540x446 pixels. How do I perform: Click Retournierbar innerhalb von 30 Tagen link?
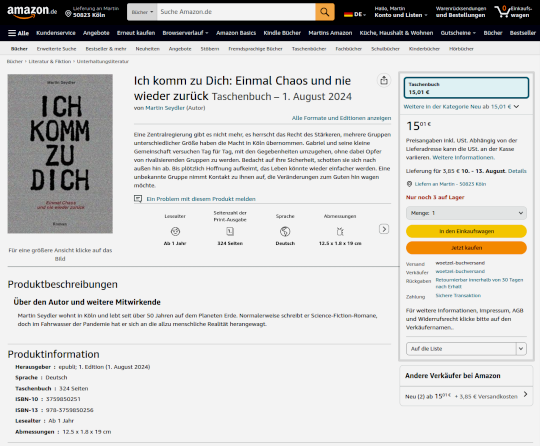pyautogui.click(x=479, y=283)
